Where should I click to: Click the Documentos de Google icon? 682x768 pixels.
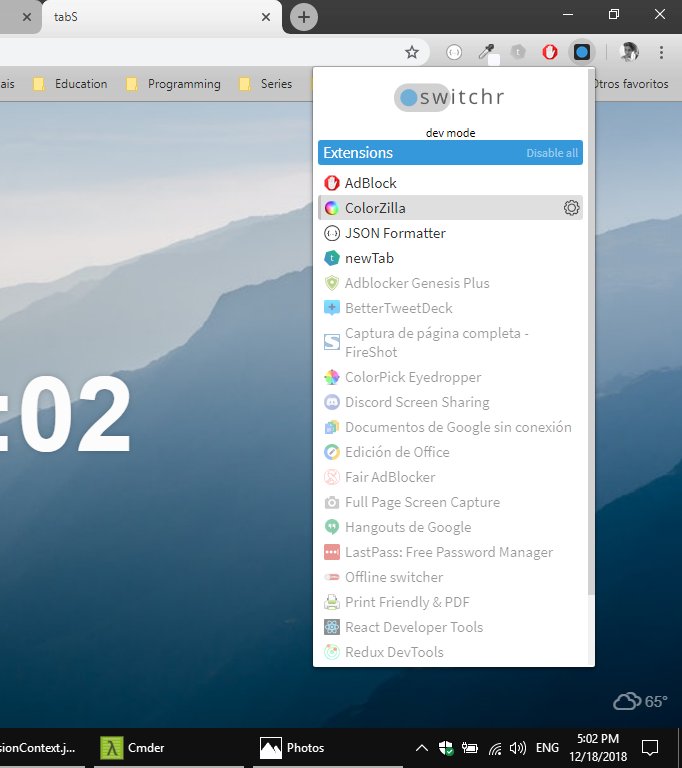coord(332,427)
